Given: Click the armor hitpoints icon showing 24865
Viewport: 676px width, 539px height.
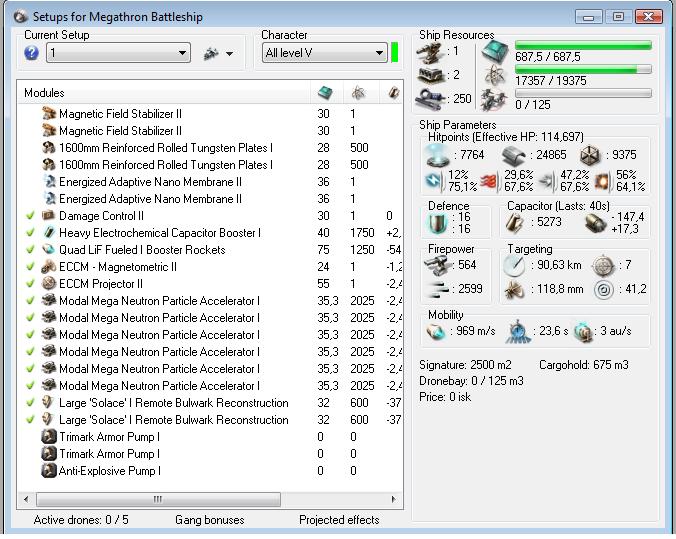Looking at the screenshot, I should tap(513, 156).
